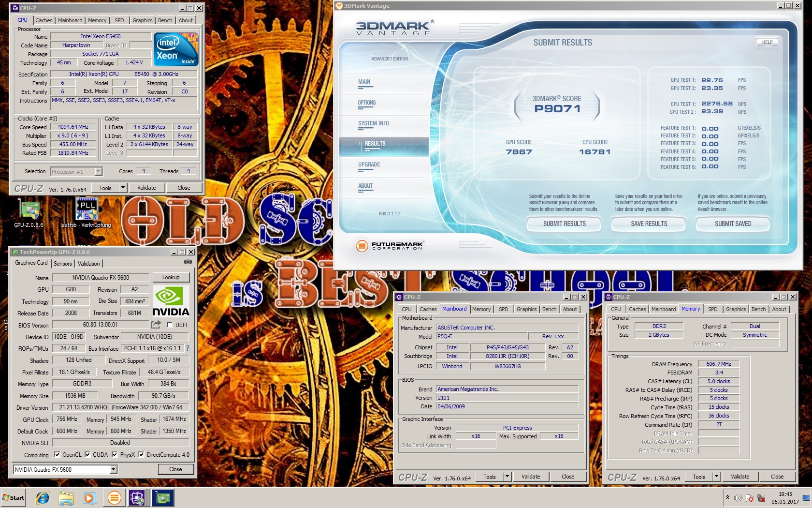Viewport: 812px width, 508px height.
Task: Open Graphics tab in CPU-Z Mainboard window
Action: (x=526, y=309)
